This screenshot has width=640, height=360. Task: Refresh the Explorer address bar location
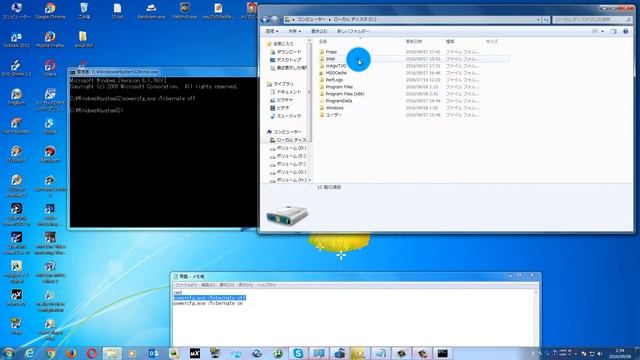546,19
